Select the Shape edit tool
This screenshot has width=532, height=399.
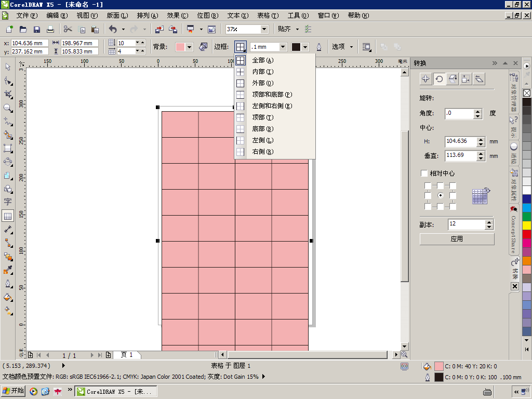coord(8,81)
